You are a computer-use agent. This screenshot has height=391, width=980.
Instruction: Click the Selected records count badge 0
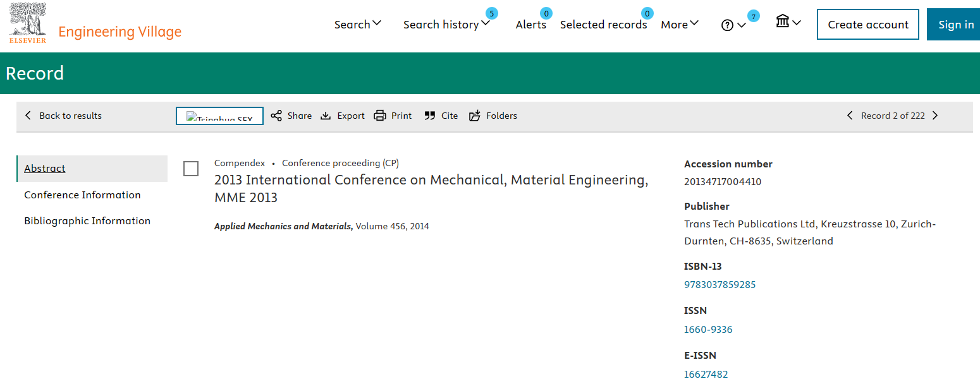pyautogui.click(x=647, y=13)
